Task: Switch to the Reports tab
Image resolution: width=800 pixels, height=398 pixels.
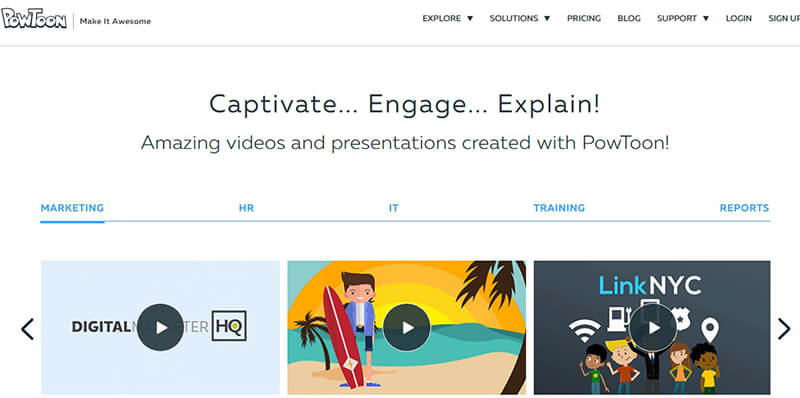Action: click(744, 208)
